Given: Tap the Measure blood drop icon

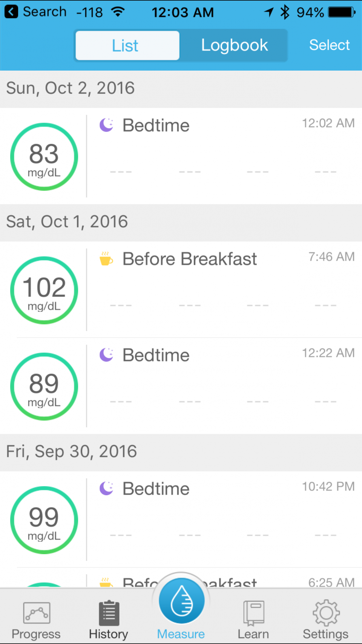Looking at the screenshot, I should 181,601.
